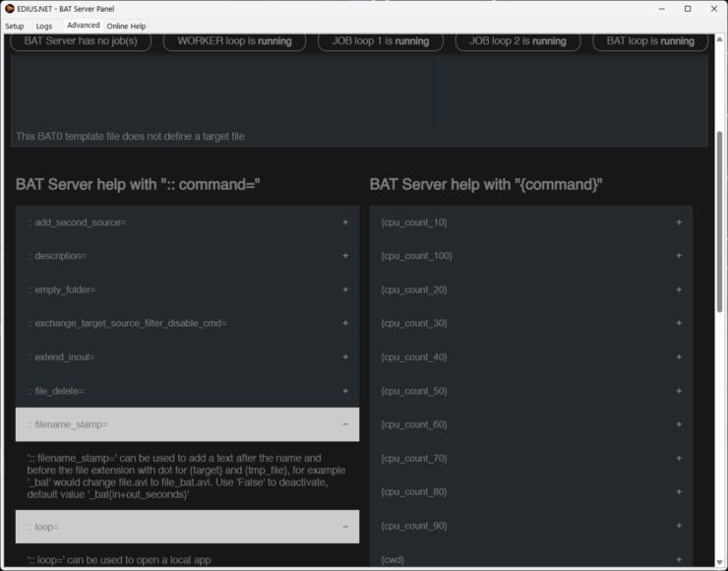Click the 'JOB loop 2 is running' button

click(517, 41)
